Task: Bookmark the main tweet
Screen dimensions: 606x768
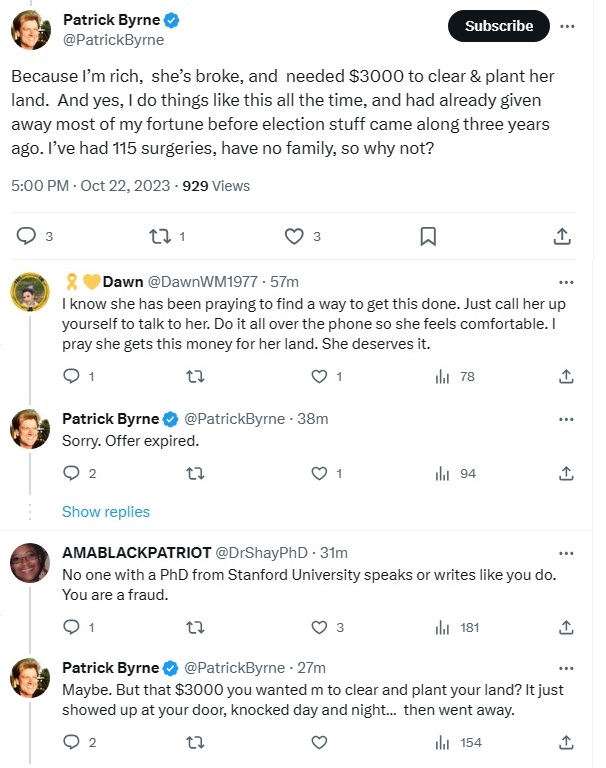Action: pyautogui.click(x=428, y=236)
